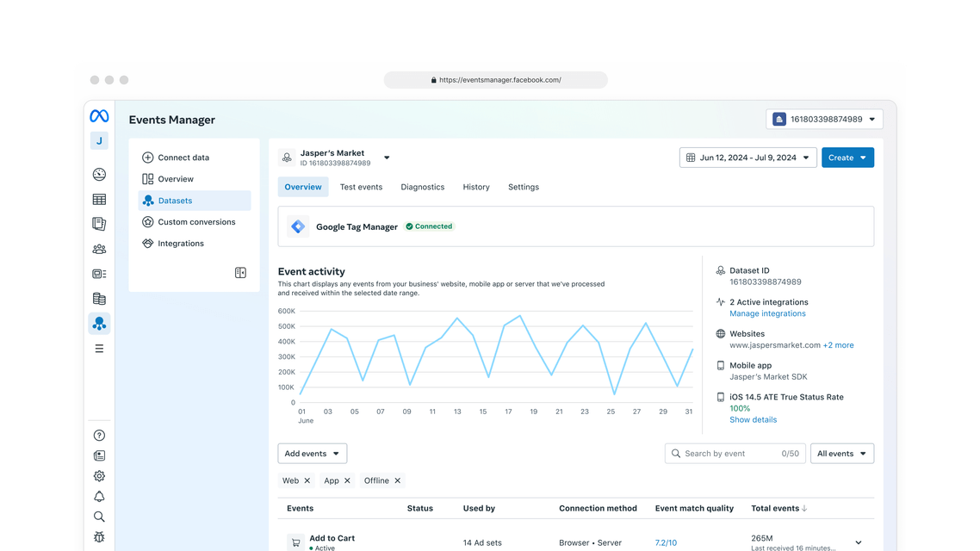Open the All events filter dropdown
This screenshot has width=980, height=551.
coord(842,454)
